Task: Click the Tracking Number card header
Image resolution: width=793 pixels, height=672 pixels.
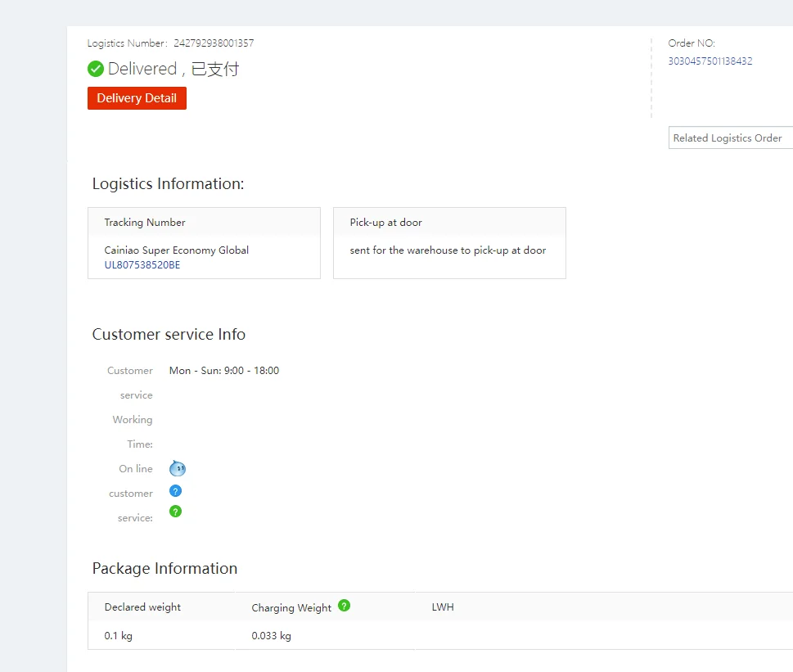Action: 145,223
